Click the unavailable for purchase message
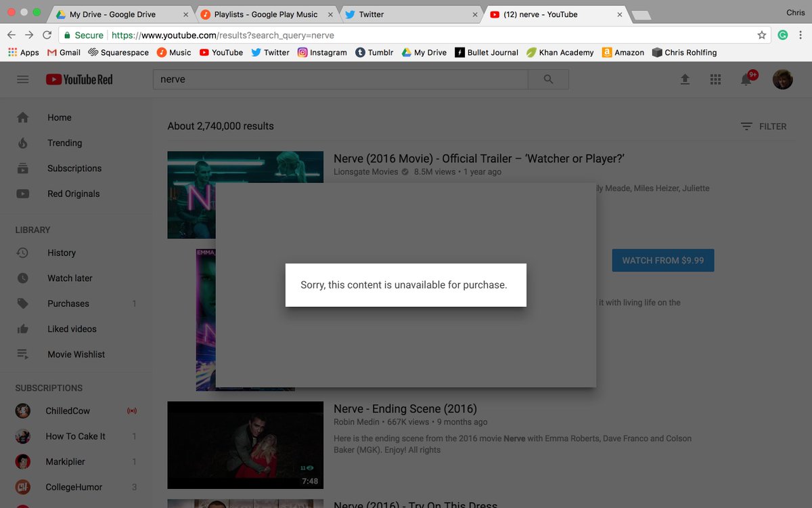The width and height of the screenshot is (812, 508). pos(404,285)
